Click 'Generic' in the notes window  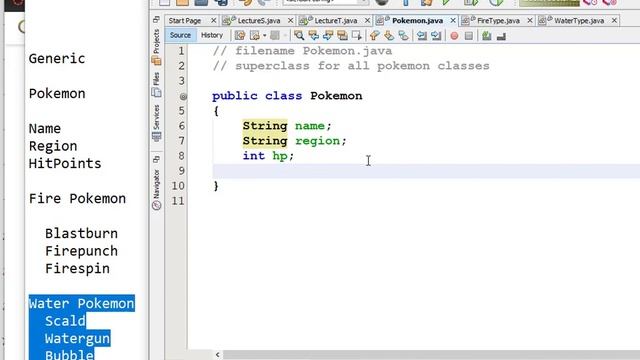(x=57, y=58)
